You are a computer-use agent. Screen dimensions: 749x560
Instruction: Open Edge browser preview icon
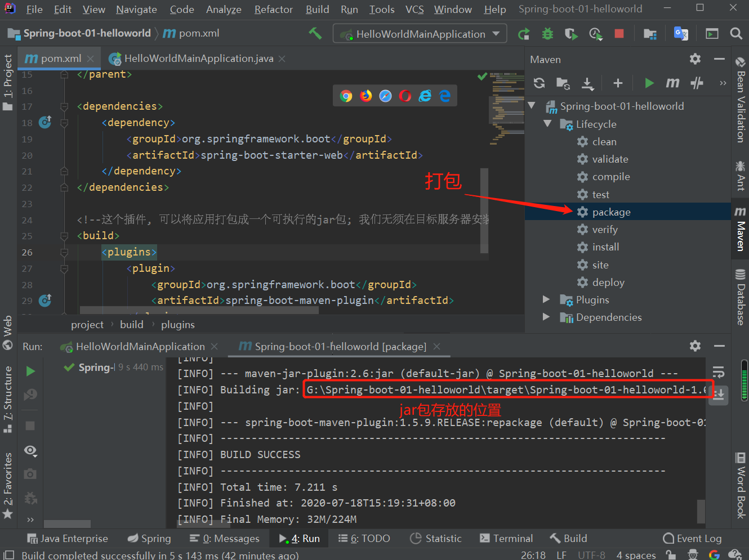(445, 96)
